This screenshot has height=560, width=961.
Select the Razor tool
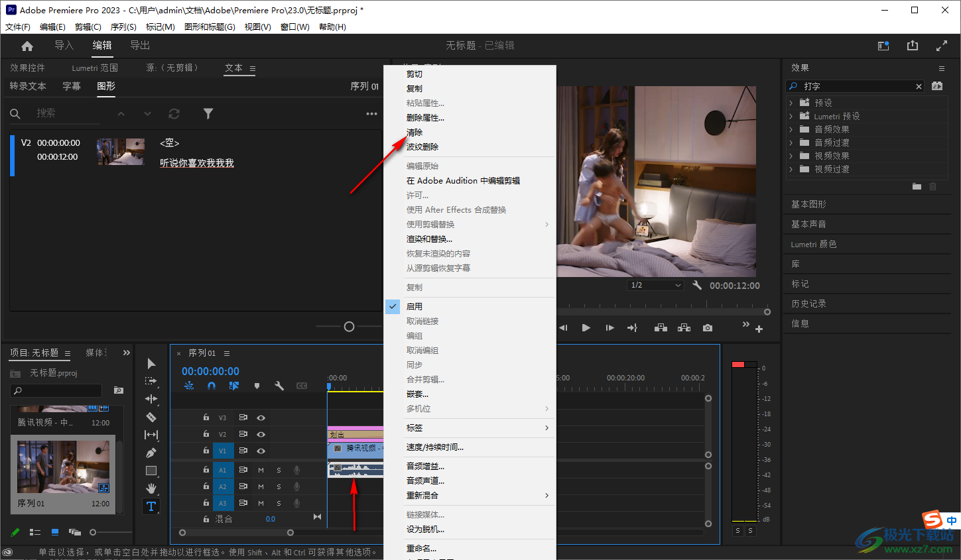click(151, 417)
